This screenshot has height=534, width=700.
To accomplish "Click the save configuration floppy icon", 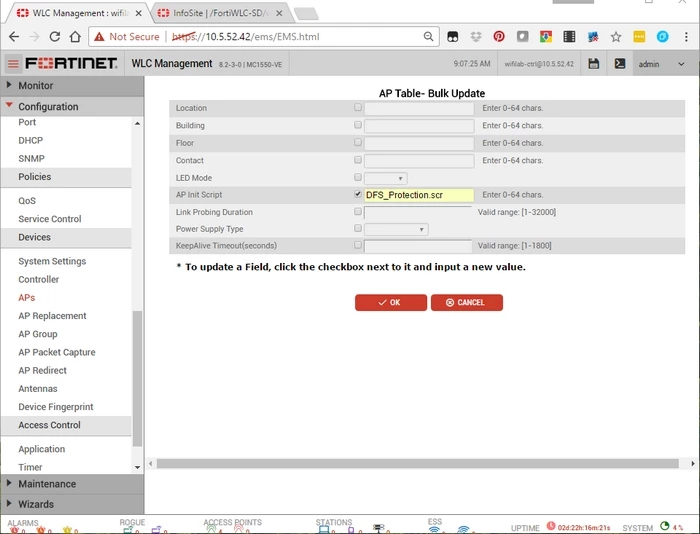I will pyautogui.click(x=593, y=63).
